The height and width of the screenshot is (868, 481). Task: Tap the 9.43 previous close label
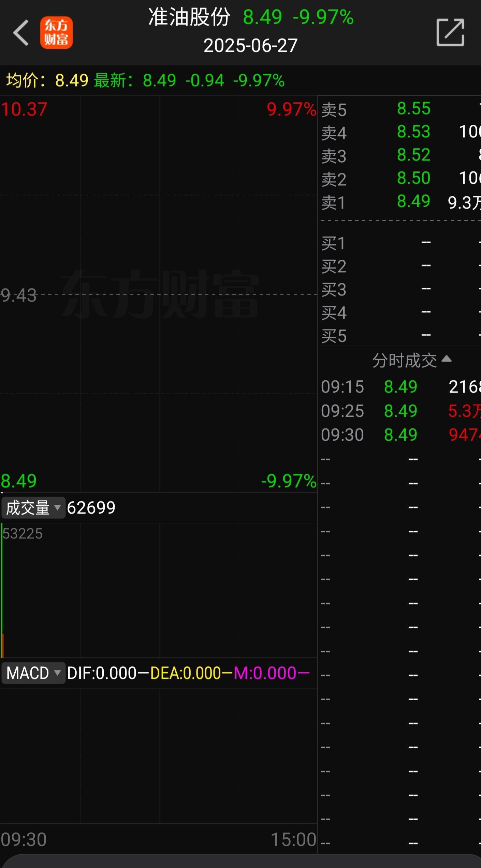pyautogui.click(x=19, y=295)
